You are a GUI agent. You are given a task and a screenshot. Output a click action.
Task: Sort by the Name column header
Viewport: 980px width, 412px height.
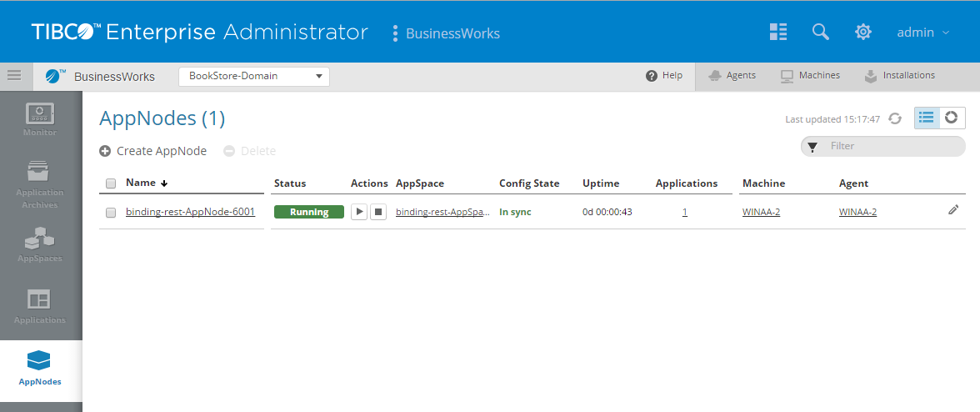click(147, 183)
